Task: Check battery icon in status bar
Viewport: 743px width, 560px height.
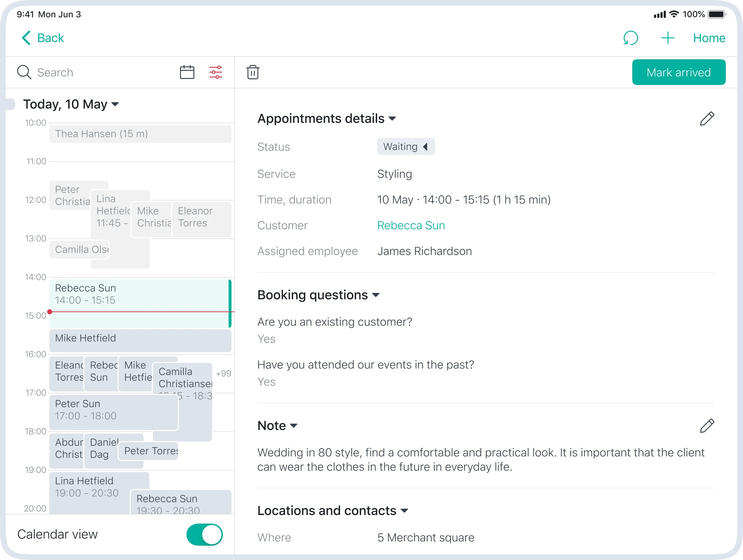Action: (x=717, y=14)
